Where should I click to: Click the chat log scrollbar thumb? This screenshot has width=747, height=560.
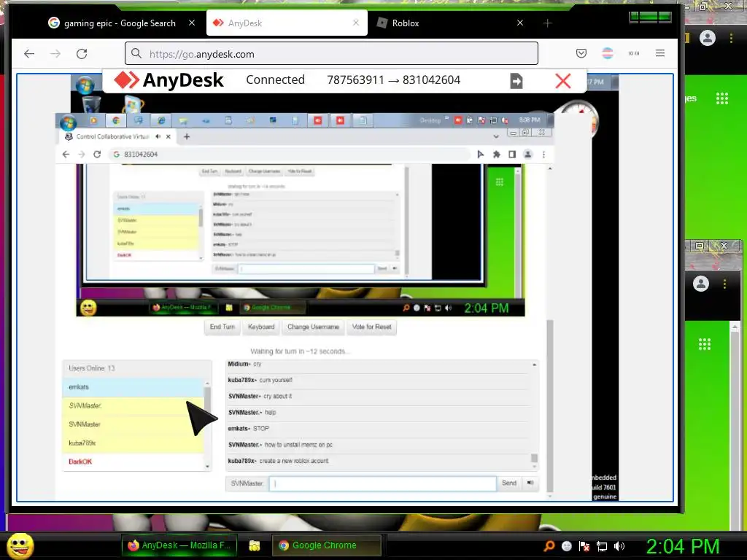(534, 458)
